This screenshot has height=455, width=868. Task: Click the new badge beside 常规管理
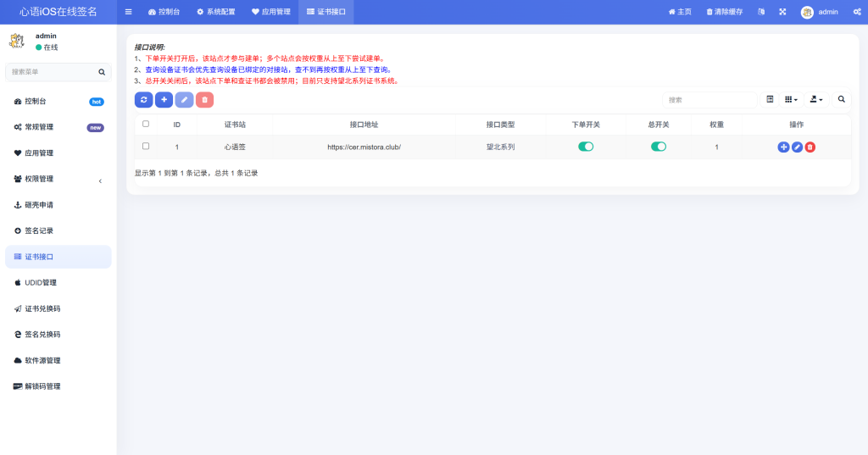pyautogui.click(x=95, y=128)
